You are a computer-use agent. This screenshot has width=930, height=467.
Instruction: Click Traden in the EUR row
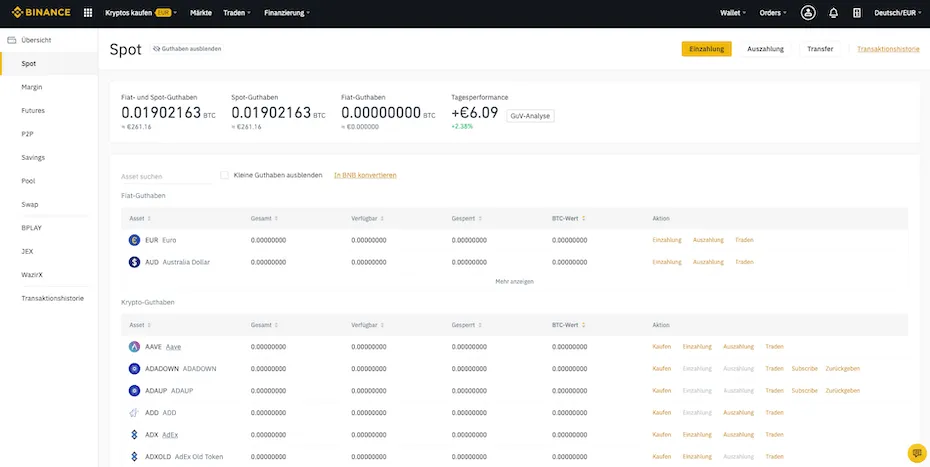click(744, 240)
